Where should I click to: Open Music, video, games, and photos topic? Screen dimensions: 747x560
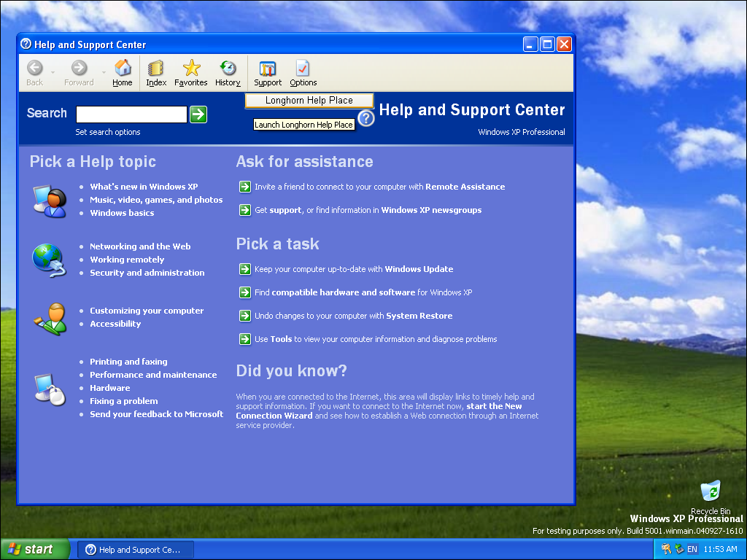click(156, 200)
